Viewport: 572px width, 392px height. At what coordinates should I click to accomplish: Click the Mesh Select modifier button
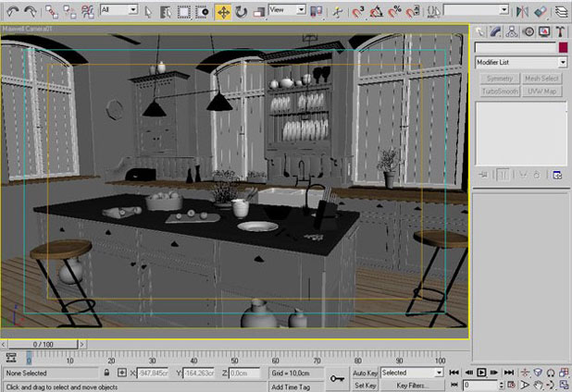point(541,79)
